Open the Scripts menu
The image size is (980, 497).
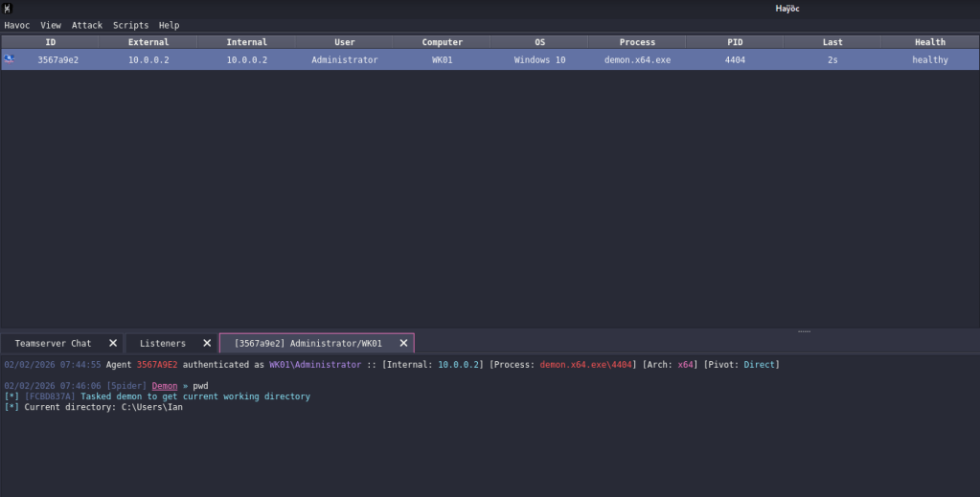[x=130, y=25]
